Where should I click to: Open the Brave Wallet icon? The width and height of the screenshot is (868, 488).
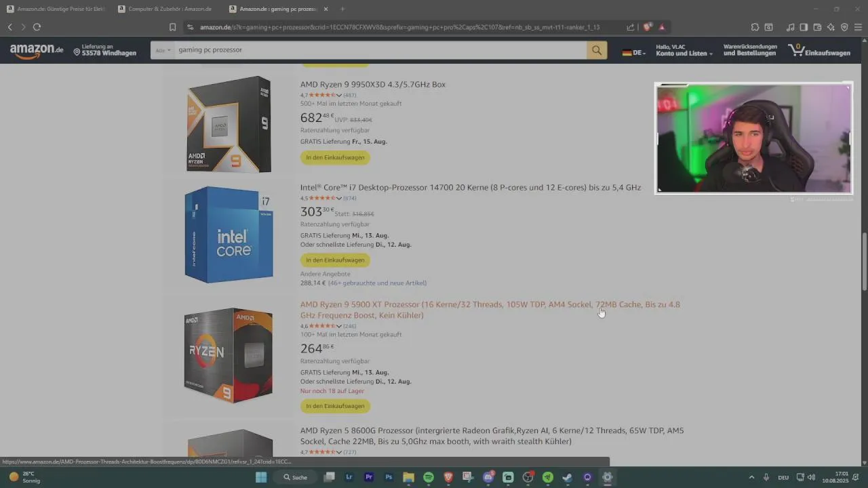817,27
